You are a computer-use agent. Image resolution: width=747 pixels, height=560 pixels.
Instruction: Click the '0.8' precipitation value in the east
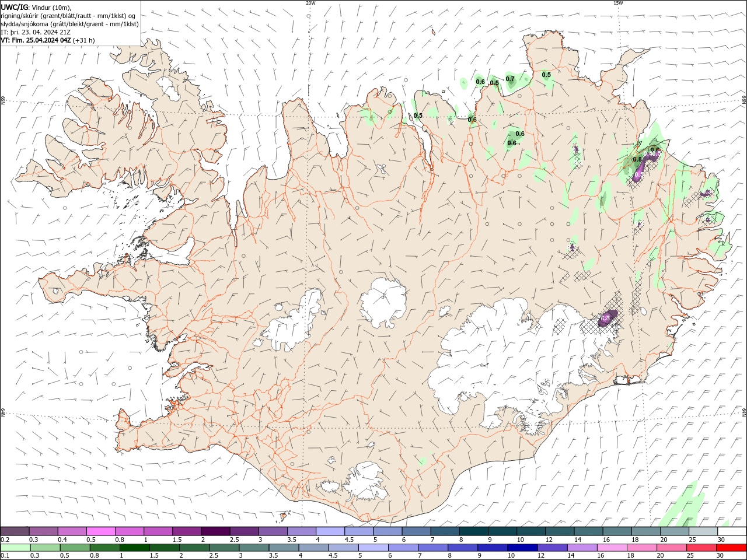[x=637, y=159]
